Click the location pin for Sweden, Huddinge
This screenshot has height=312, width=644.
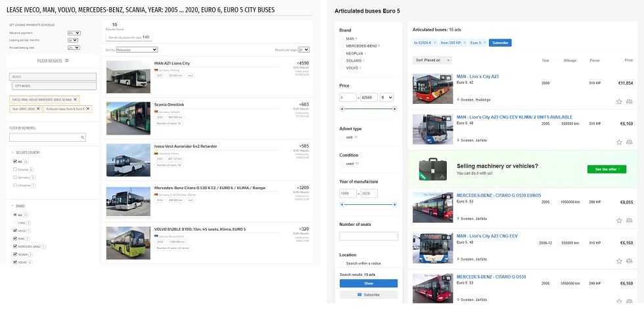tap(458, 100)
